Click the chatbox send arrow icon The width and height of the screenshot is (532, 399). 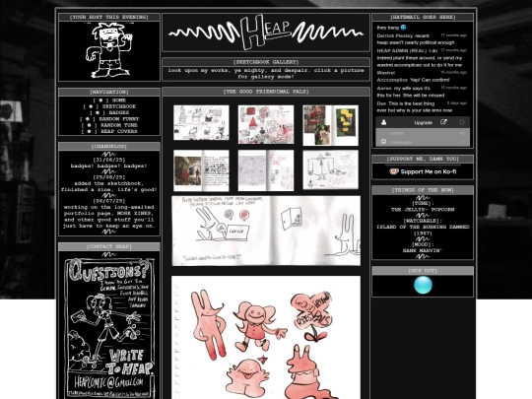point(463,142)
